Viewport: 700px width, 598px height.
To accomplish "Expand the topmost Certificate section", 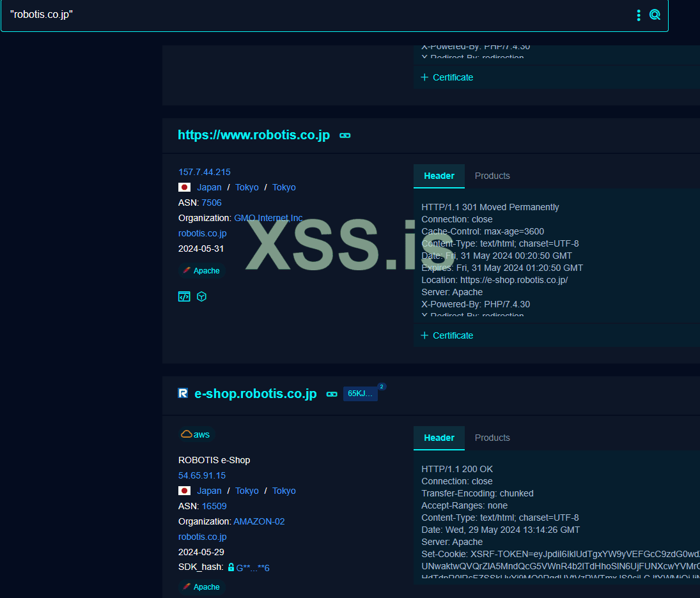I will click(x=447, y=77).
